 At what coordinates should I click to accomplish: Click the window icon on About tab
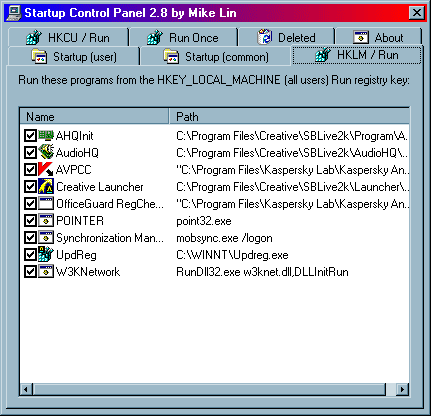coord(361,37)
